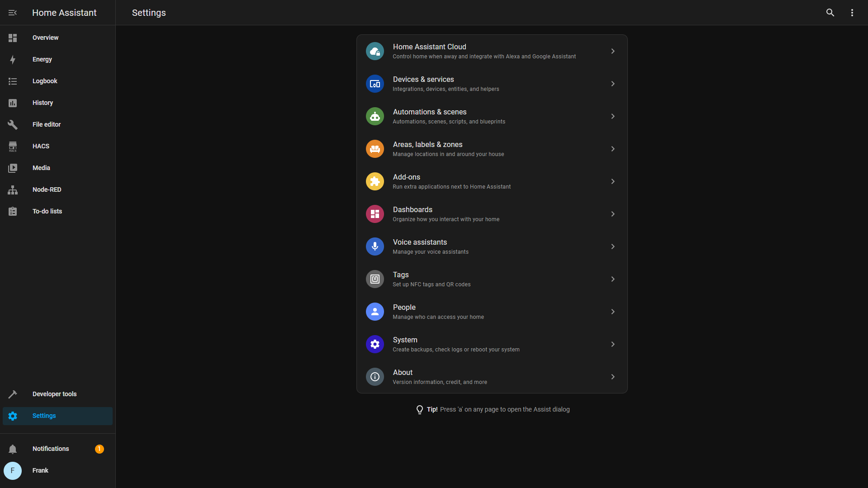Expand Tags via its chevron

coord(613,279)
